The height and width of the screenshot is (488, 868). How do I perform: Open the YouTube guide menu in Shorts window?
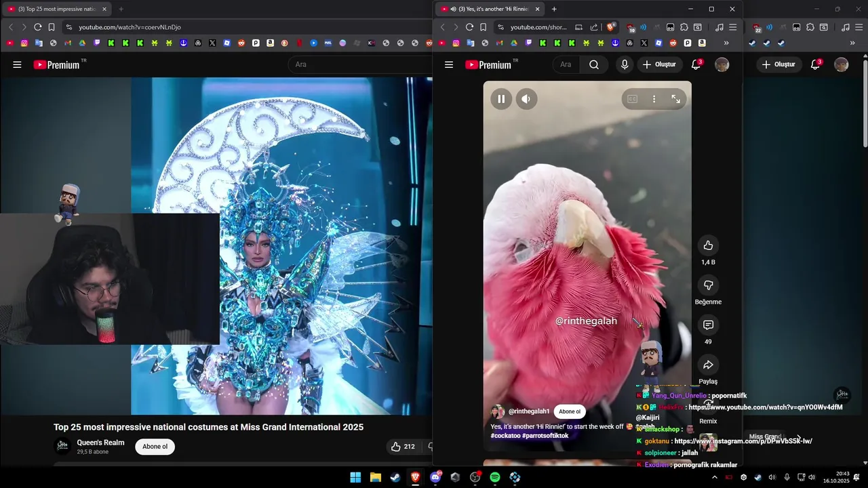(448, 64)
